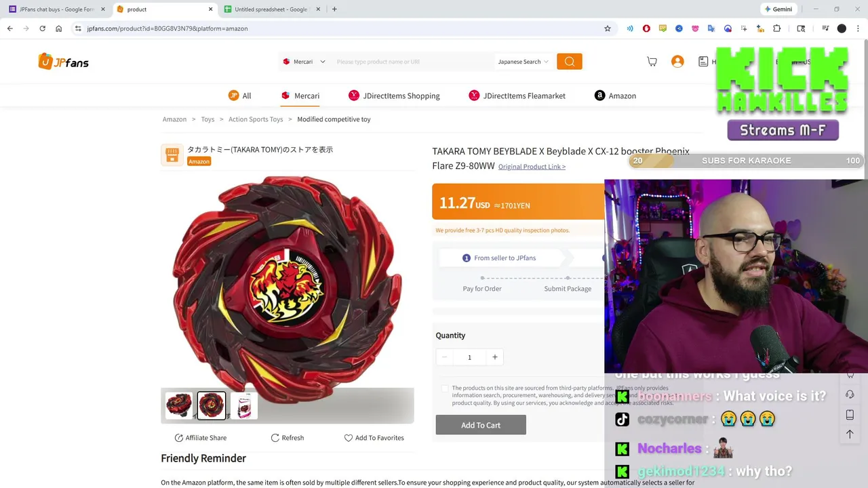Click the orange search magnifier button
This screenshot has width=868, height=488.
[570, 62]
